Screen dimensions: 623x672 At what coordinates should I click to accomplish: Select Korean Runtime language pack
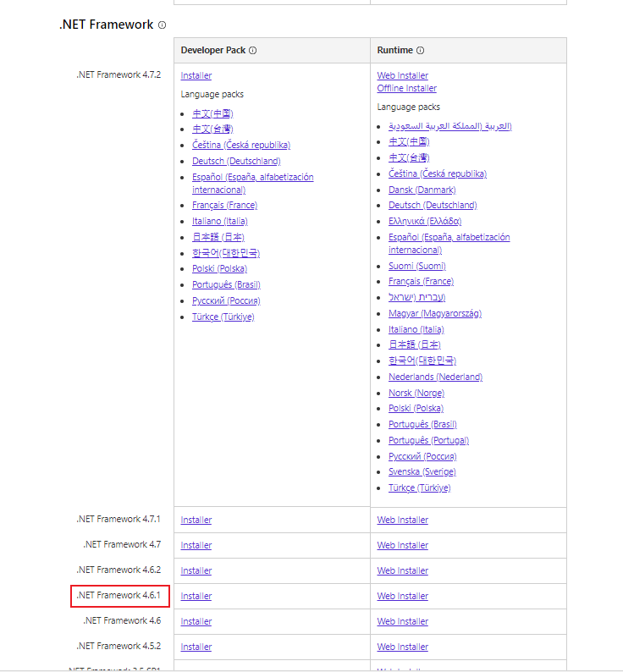click(x=422, y=361)
